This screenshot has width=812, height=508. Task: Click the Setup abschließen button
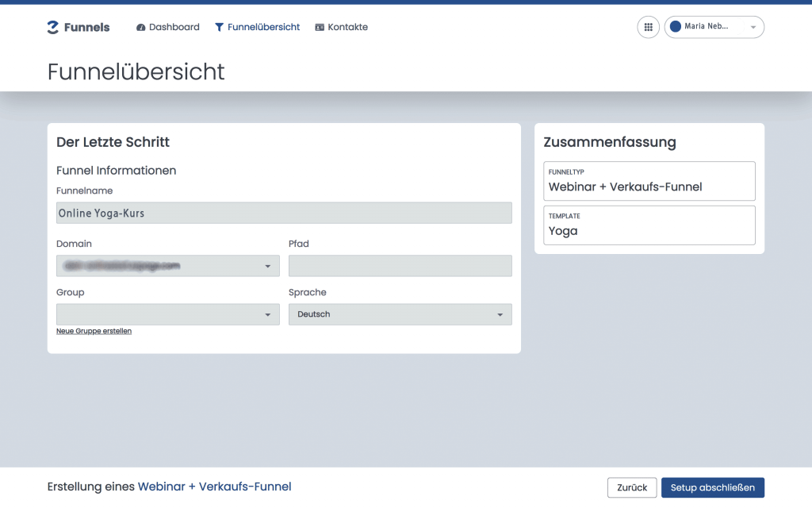click(x=712, y=487)
